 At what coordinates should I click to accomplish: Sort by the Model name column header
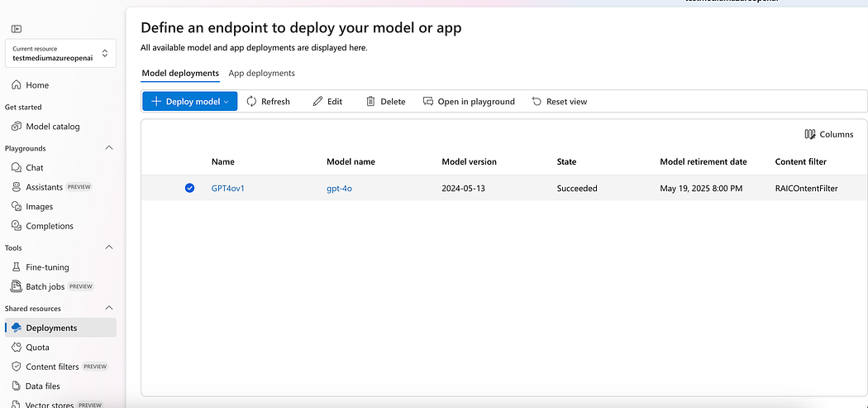click(351, 162)
